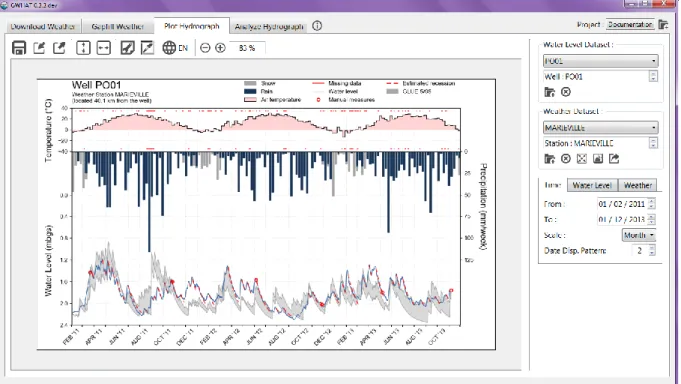The width and height of the screenshot is (681, 384).
Task: Switch to the Analyze Hydrograph tab
Action: click(x=269, y=26)
